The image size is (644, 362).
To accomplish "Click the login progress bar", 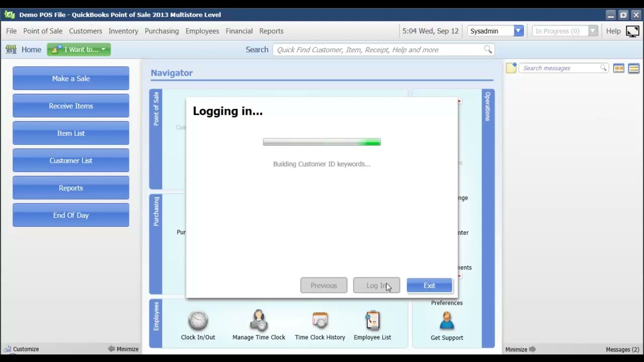I will click(x=322, y=143).
